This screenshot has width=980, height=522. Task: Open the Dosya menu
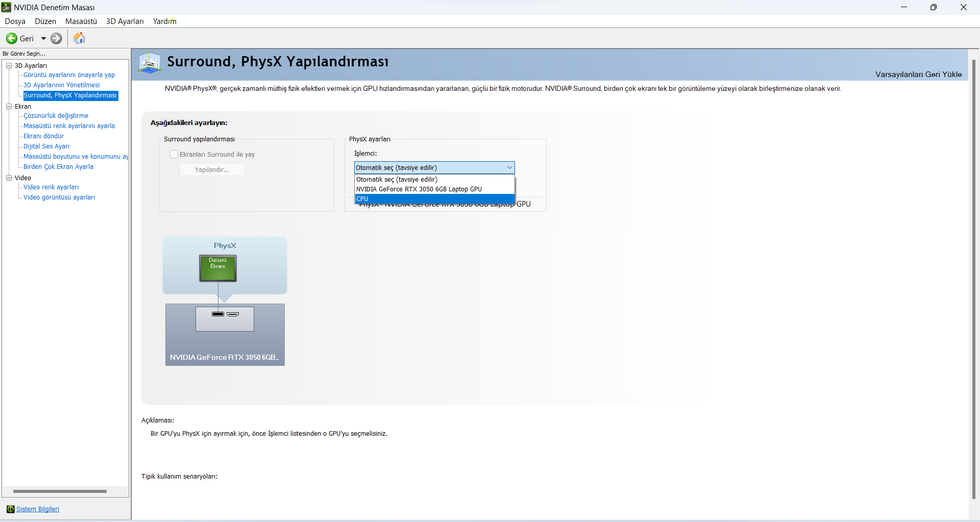click(15, 21)
